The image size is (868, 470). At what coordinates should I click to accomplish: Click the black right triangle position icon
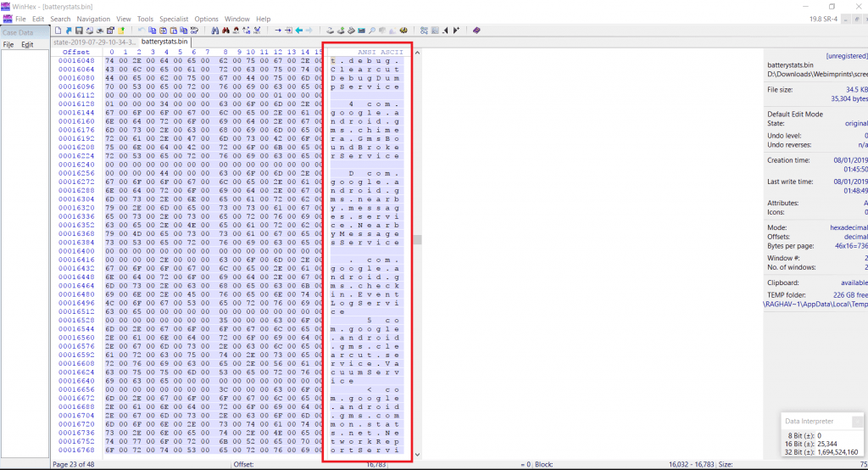455,31
